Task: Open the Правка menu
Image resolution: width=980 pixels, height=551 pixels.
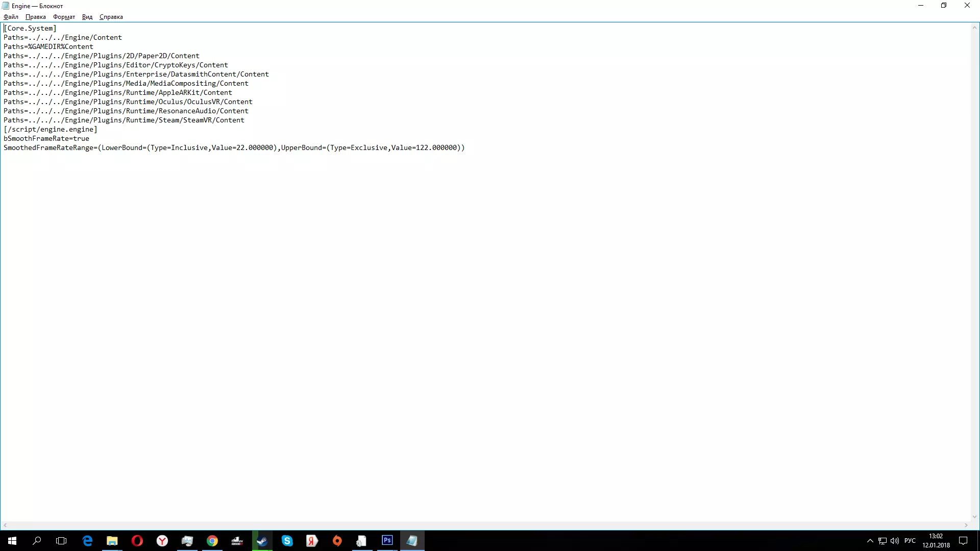Action: pyautogui.click(x=36, y=17)
